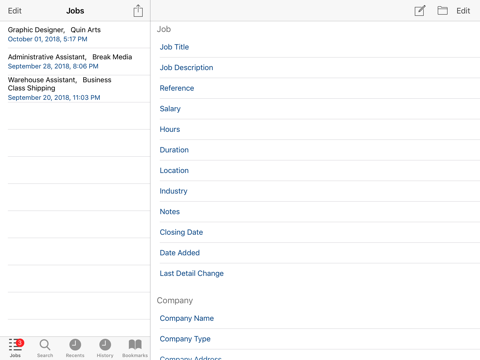Switch to the Bookmarks tab
The width and height of the screenshot is (480, 360).
pos(135,348)
